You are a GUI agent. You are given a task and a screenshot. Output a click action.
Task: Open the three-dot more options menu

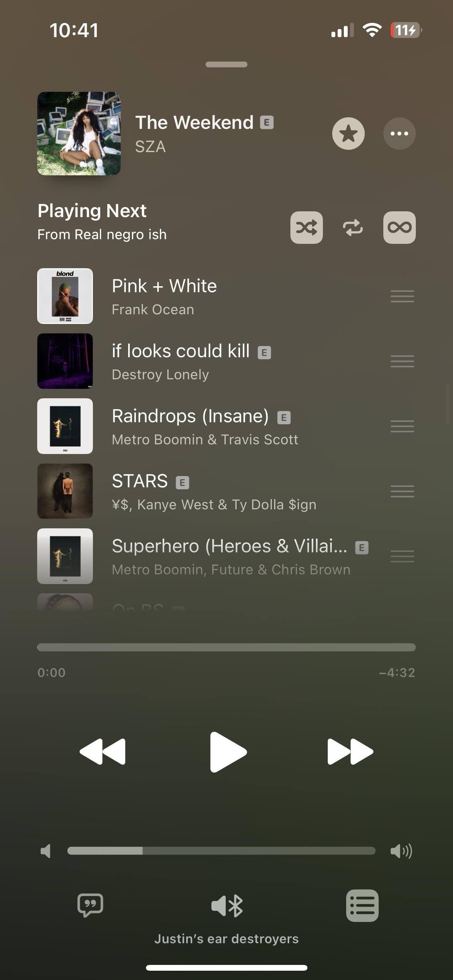[399, 134]
